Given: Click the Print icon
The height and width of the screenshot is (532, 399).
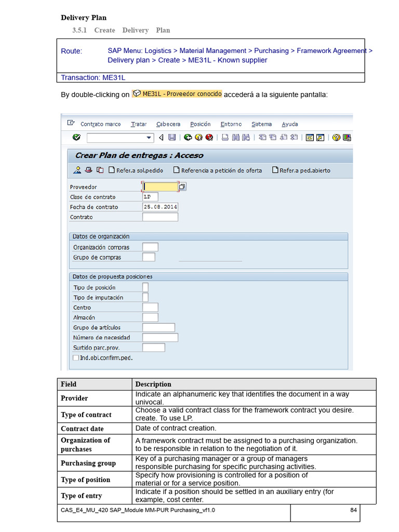Looking at the screenshot, I should tap(225, 137).
